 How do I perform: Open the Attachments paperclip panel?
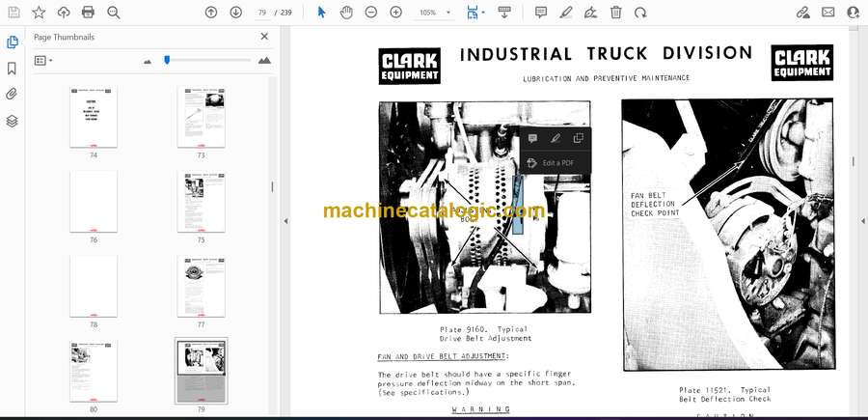(12, 95)
